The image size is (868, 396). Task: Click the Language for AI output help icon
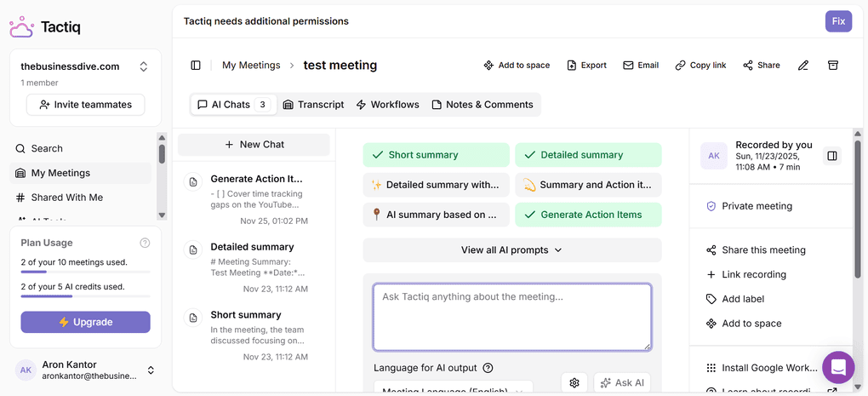[488, 368]
